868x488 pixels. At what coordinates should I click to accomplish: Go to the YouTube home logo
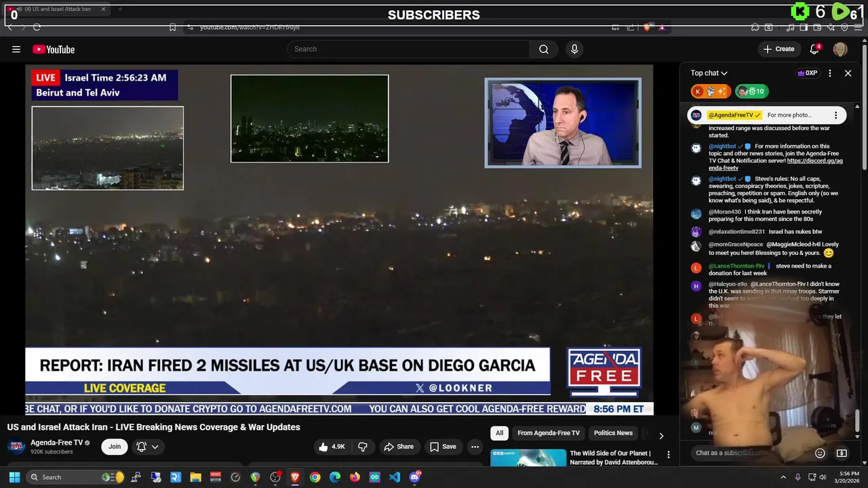54,49
